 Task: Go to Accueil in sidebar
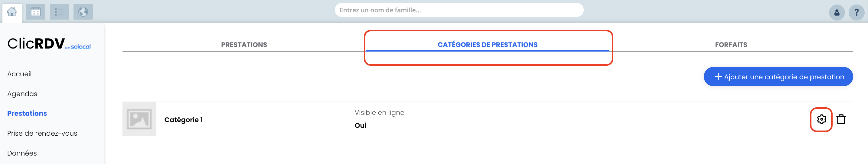coord(19,74)
